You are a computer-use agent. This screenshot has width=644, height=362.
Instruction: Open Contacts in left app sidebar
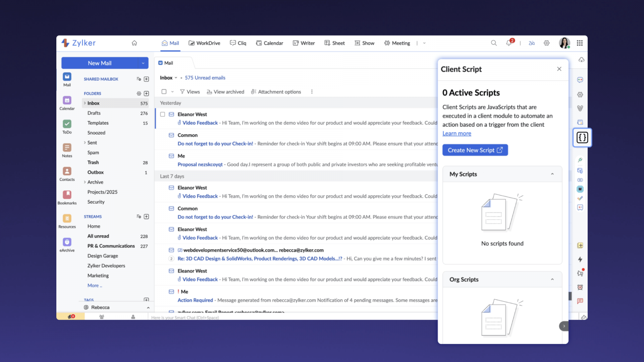[x=67, y=174]
